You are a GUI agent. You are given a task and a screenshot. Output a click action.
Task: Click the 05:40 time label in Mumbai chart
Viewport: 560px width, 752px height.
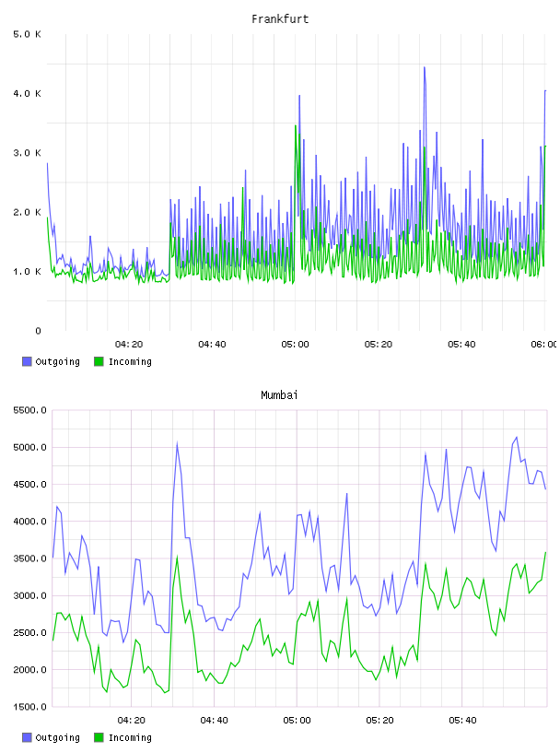tap(462, 721)
